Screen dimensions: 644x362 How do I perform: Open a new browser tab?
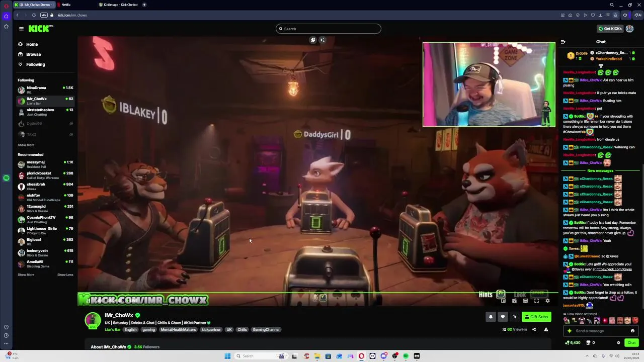(144, 5)
